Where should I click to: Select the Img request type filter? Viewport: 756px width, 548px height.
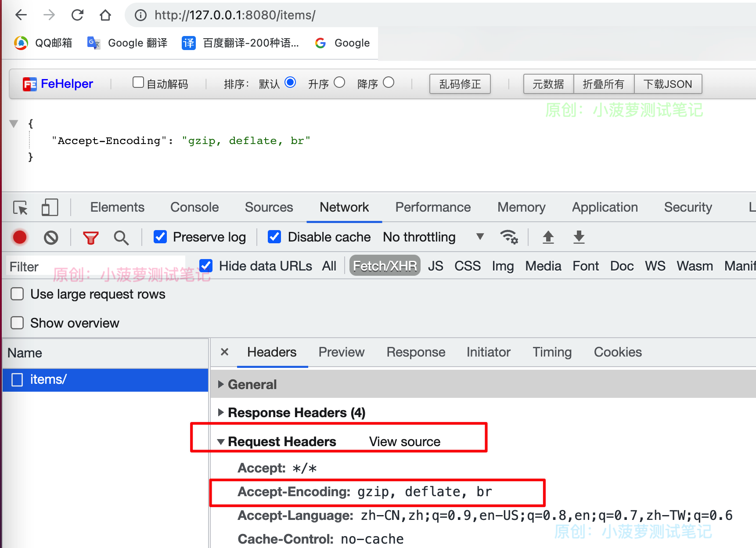click(503, 266)
